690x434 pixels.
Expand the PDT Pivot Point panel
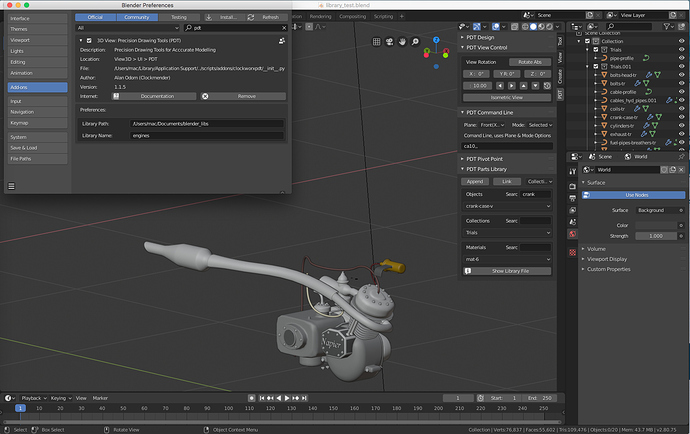click(484, 159)
